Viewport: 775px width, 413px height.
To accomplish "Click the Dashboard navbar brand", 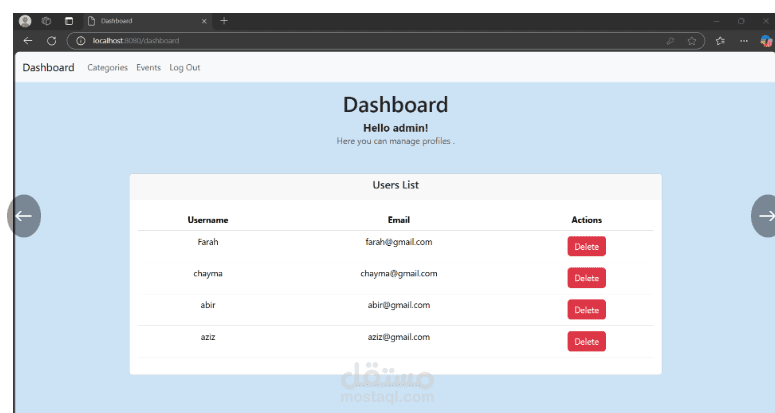I will coord(48,68).
